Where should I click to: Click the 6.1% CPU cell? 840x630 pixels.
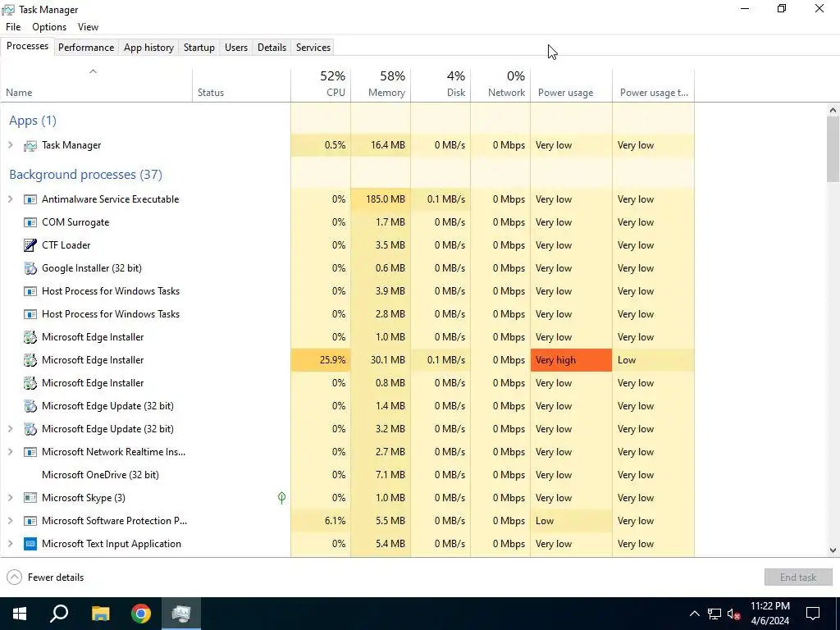(321, 521)
